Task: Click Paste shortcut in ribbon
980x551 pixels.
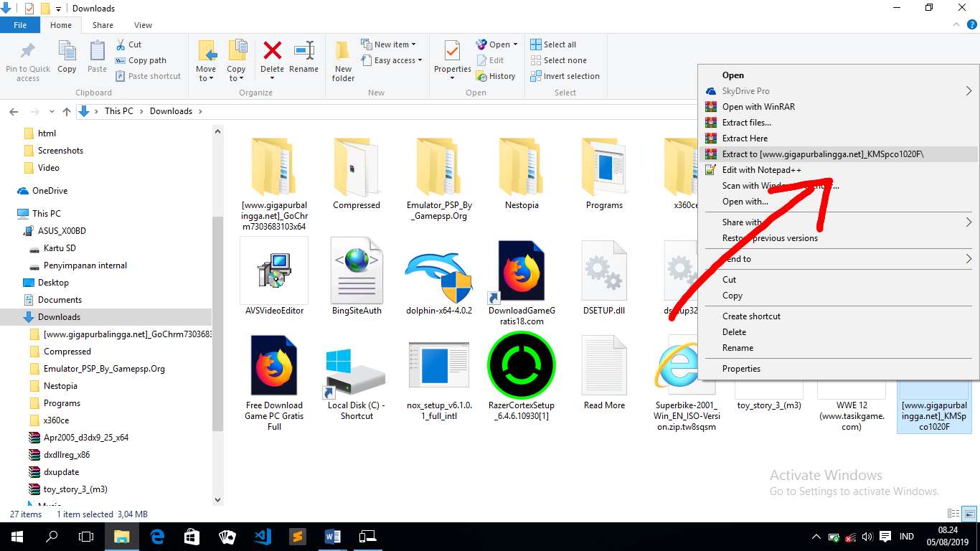Action: (x=148, y=76)
